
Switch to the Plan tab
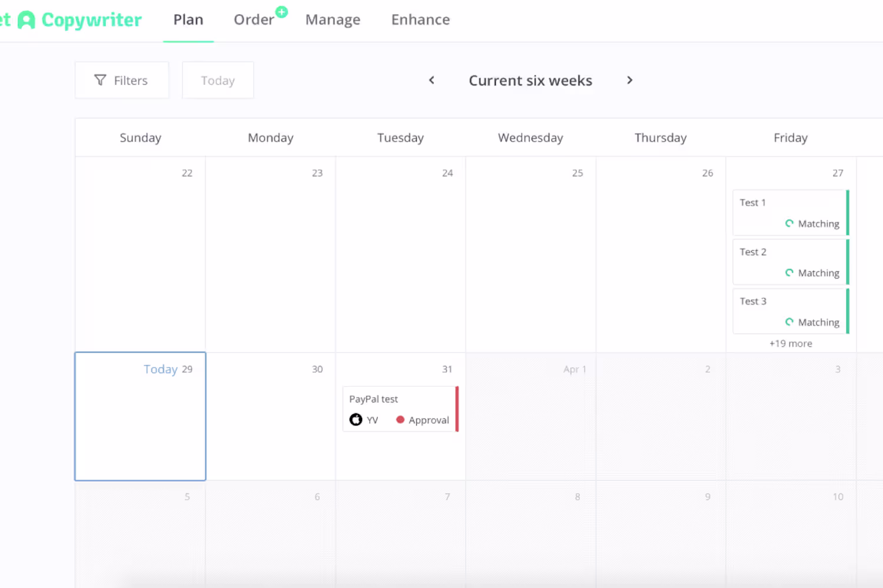(188, 20)
